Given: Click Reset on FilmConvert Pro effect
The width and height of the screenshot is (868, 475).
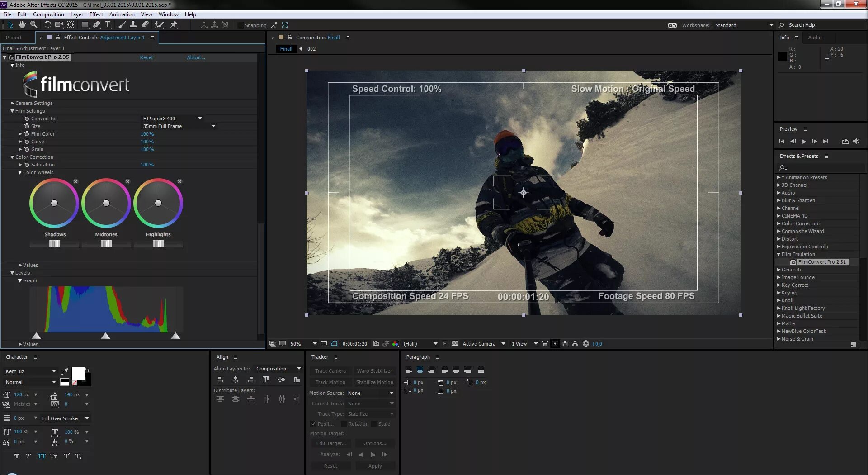Looking at the screenshot, I should tap(146, 57).
